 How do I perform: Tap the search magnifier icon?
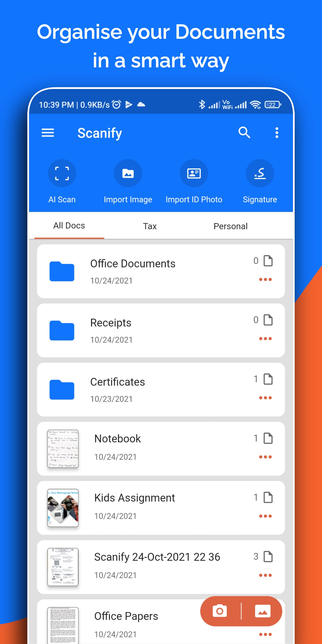point(244,132)
